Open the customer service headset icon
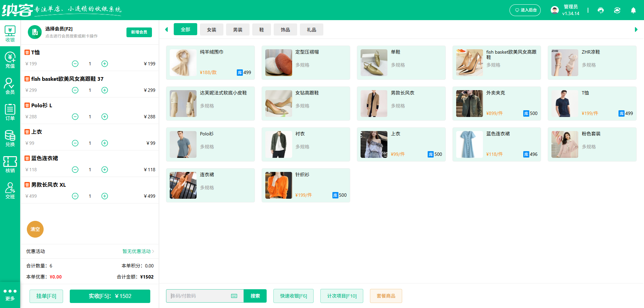Screen dimensions: 644x308 (601, 10)
